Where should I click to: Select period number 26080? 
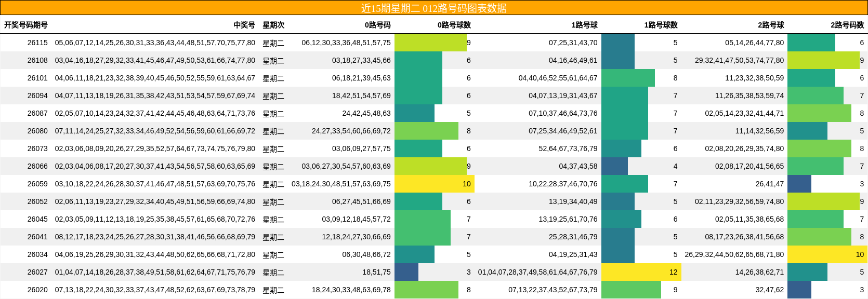(37, 131)
